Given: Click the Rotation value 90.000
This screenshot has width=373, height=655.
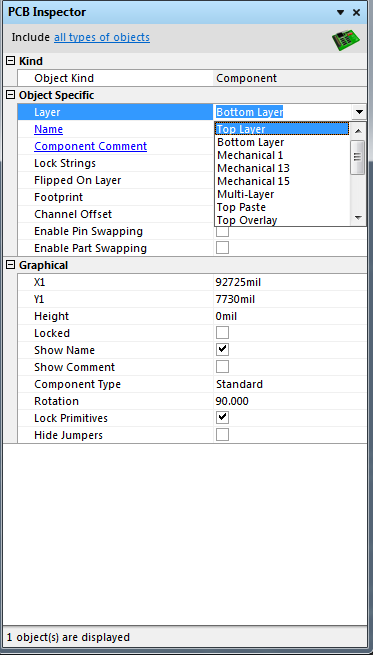Looking at the screenshot, I should 232,401.
